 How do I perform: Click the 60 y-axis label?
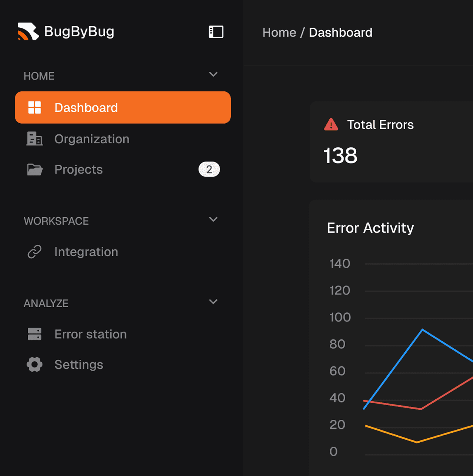[337, 371]
